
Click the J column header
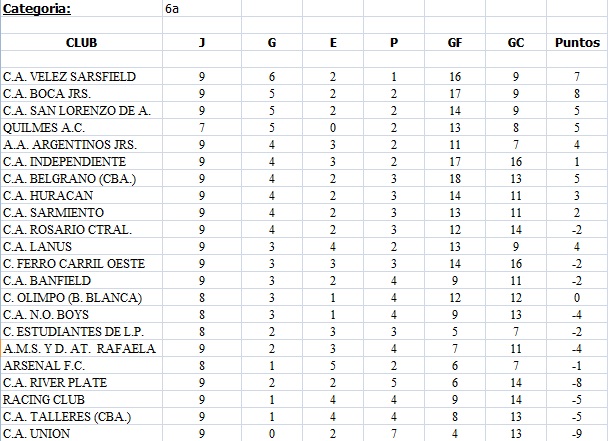[x=203, y=43]
